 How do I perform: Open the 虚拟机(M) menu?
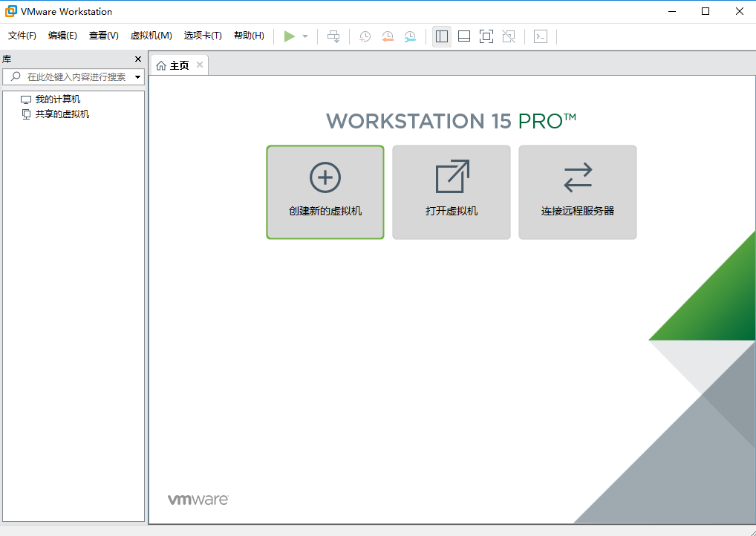(151, 36)
